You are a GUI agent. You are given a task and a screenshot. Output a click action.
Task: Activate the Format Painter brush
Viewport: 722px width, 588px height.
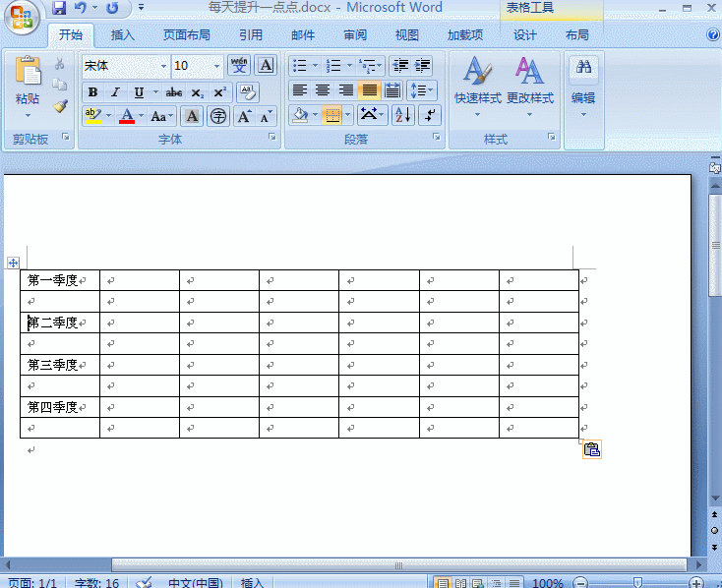point(59,106)
